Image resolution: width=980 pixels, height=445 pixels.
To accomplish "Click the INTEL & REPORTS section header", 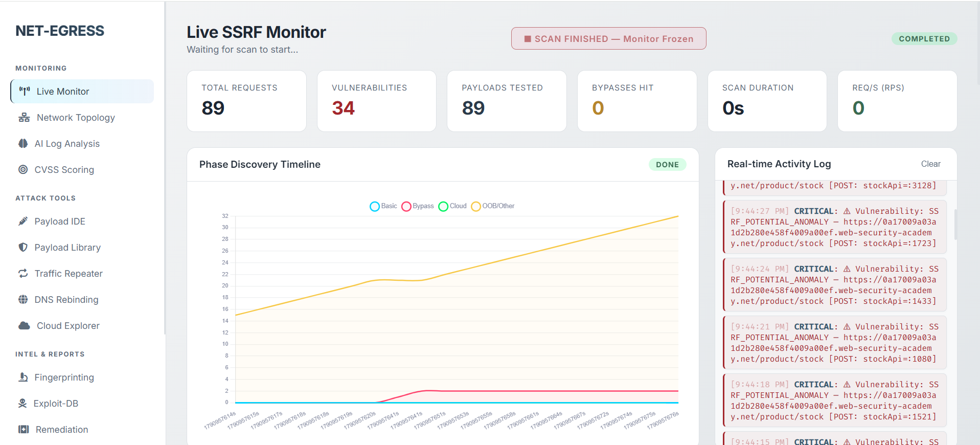I will coord(50,354).
